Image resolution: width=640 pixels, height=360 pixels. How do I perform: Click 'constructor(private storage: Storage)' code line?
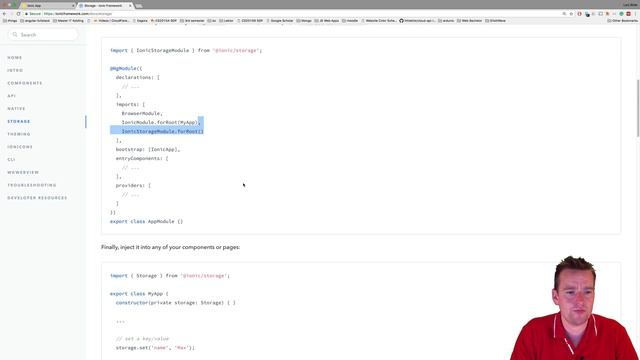(176, 302)
